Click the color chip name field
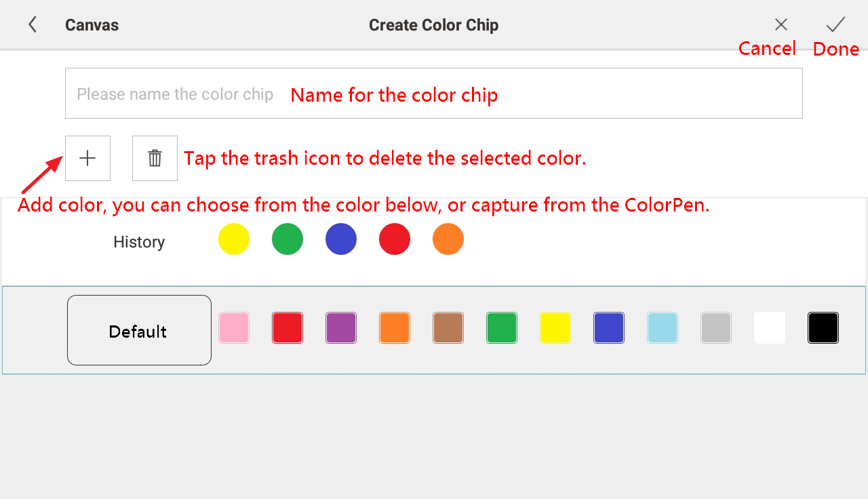The image size is (868, 499). pyautogui.click(x=433, y=94)
